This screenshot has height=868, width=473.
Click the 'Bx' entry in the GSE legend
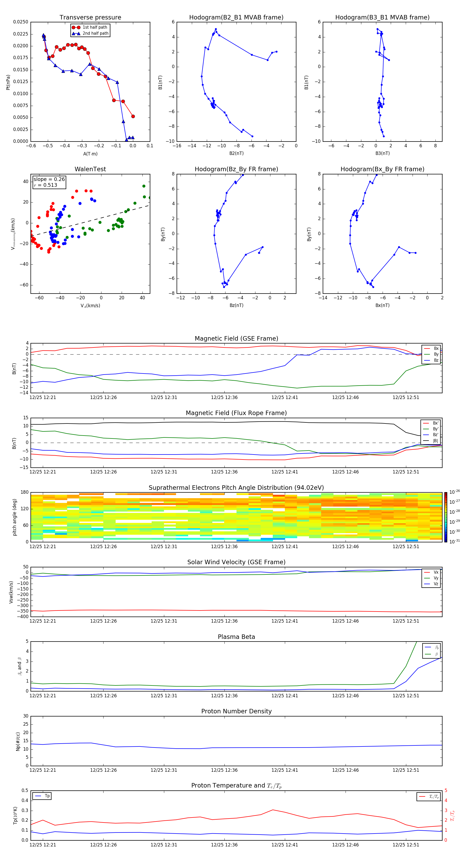point(431,349)
